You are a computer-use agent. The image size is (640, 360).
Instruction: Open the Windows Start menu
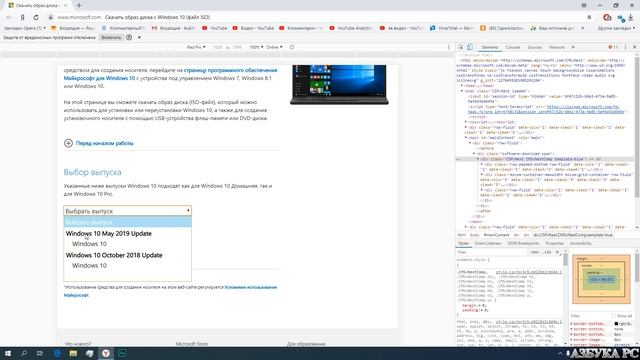pyautogui.click(x=7, y=353)
